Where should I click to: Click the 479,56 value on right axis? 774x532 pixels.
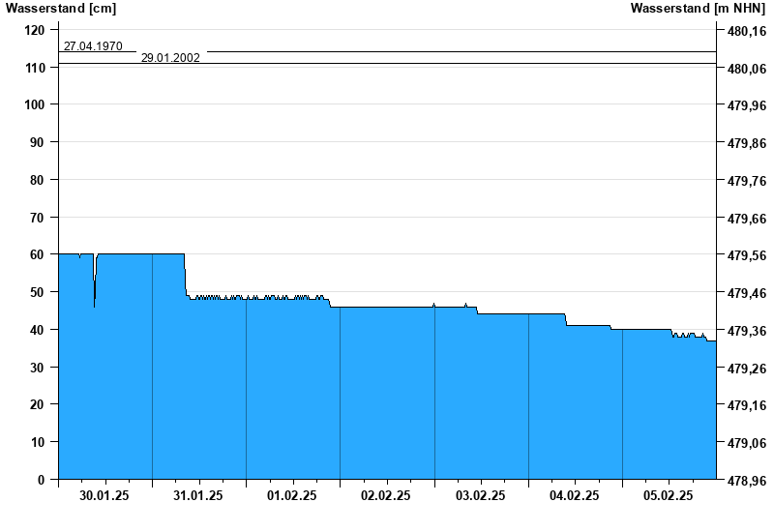[744, 255]
